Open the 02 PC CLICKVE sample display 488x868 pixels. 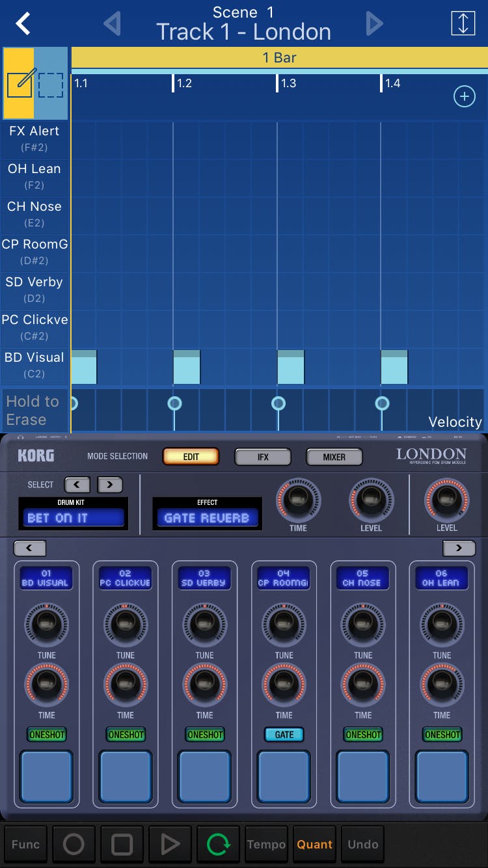pos(125,578)
